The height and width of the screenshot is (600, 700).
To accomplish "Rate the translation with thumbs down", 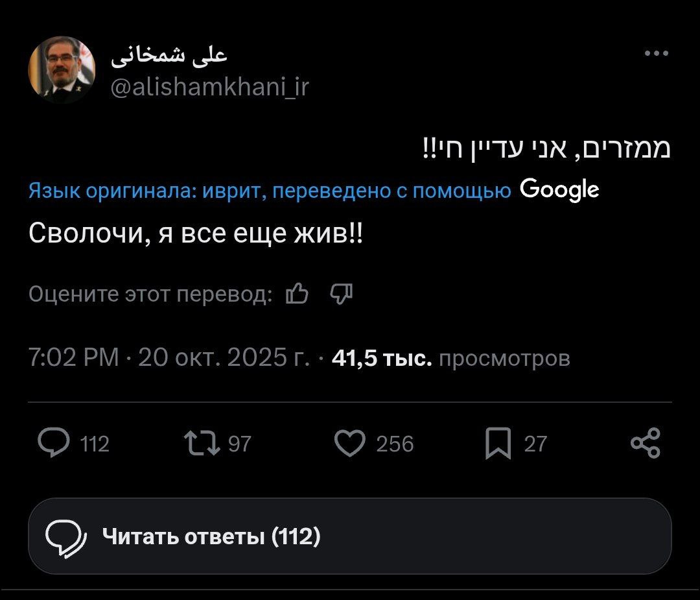I will (340, 294).
